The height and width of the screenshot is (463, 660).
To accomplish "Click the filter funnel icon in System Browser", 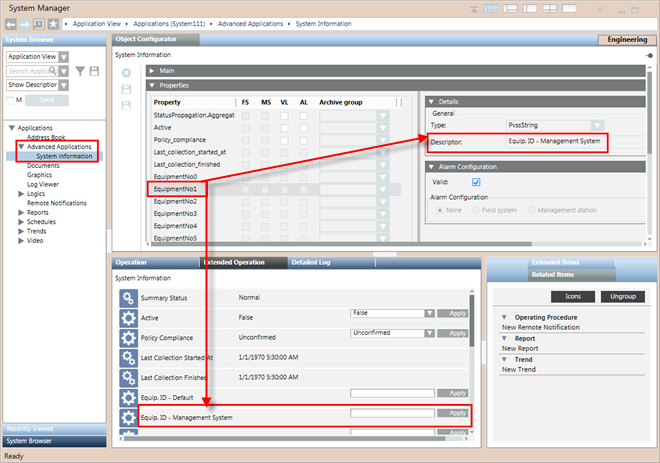I will click(78, 71).
